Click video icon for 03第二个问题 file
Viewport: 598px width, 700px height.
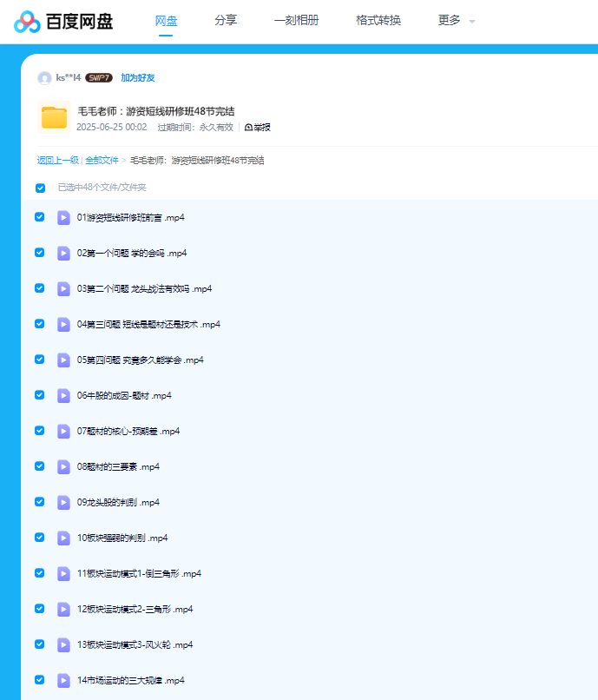(63, 289)
